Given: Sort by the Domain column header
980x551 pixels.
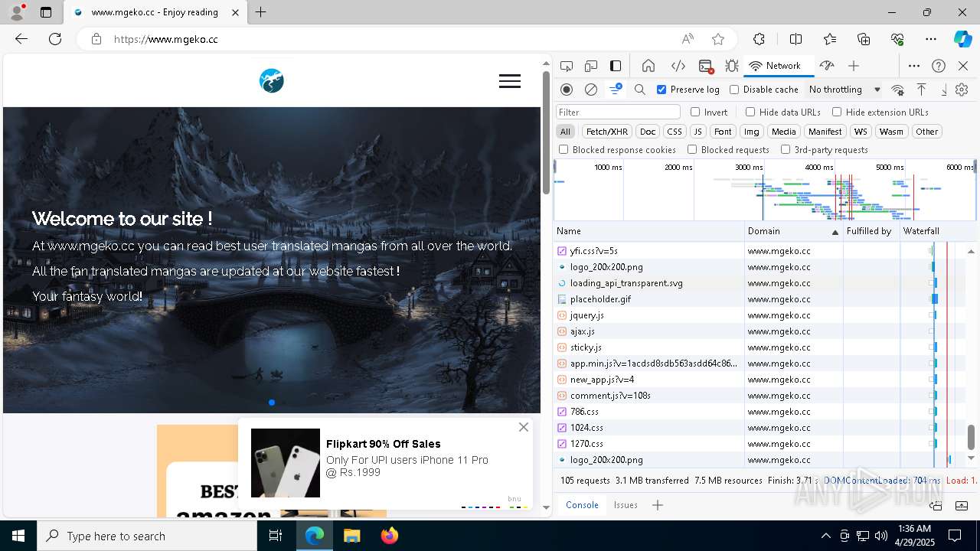Looking at the screenshot, I should (793, 231).
